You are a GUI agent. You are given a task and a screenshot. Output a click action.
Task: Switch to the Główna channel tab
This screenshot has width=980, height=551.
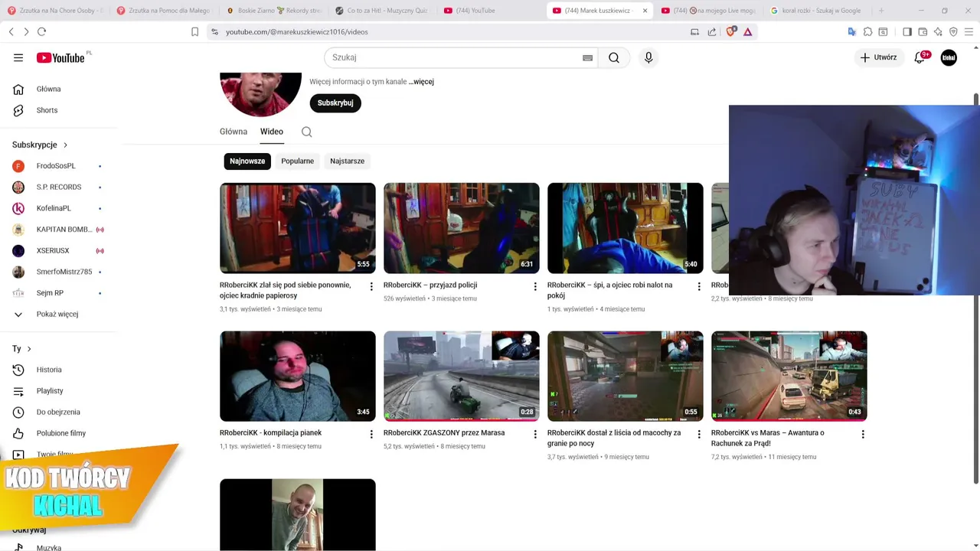point(234,132)
